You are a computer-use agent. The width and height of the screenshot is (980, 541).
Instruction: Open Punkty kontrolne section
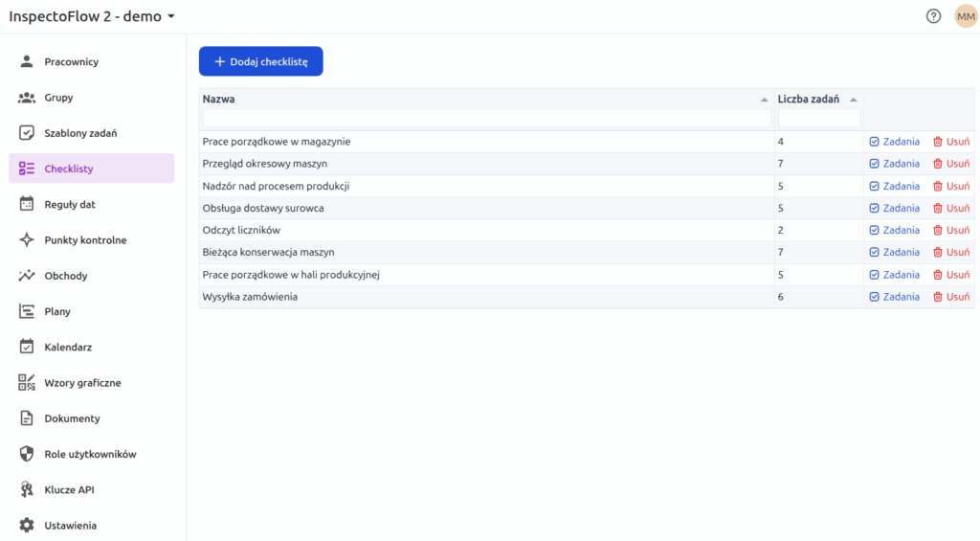(91, 239)
